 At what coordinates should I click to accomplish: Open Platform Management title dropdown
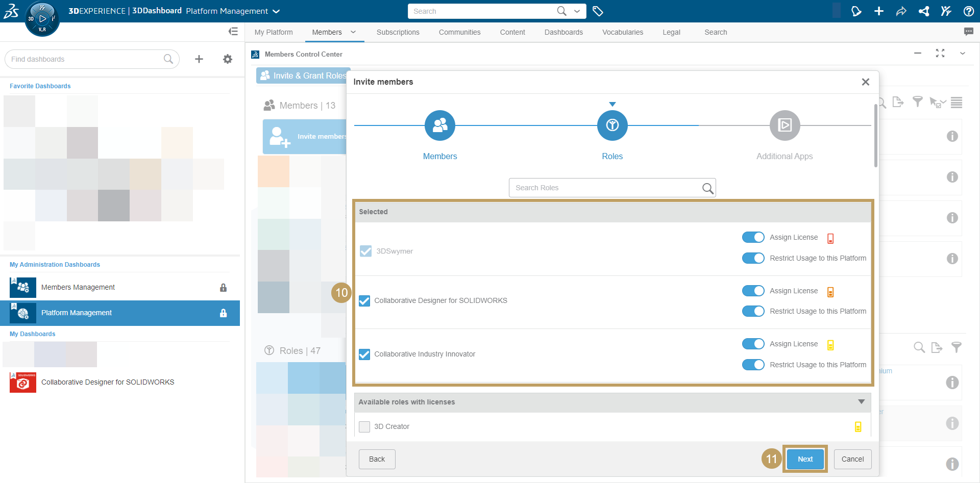[276, 11]
